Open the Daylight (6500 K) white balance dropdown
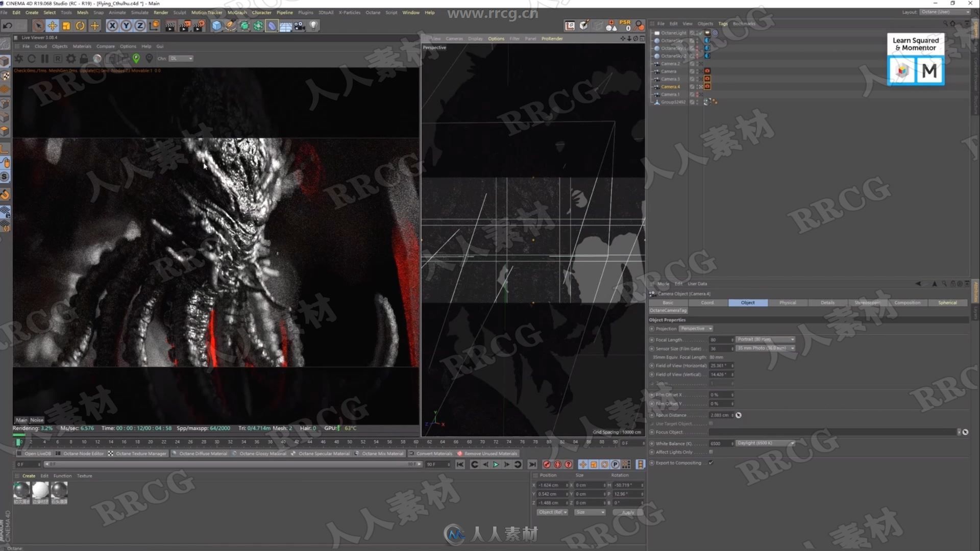The height and width of the screenshot is (551, 980). pyautogui.click(x=765, y=443)
